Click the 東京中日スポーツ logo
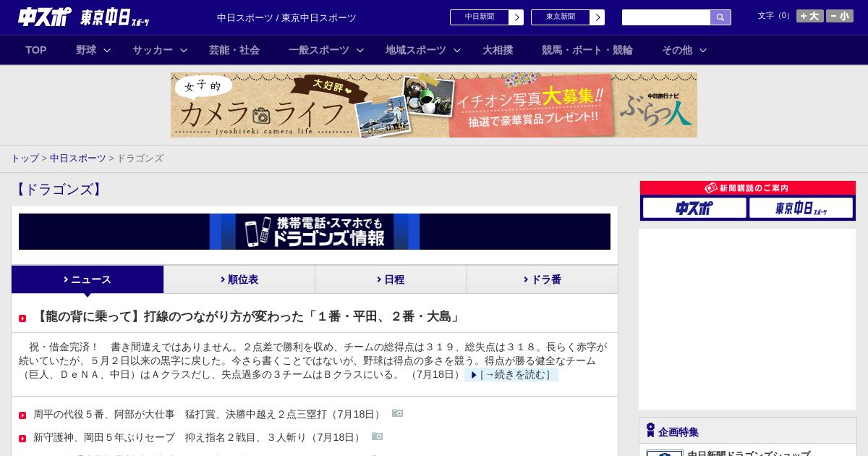Viewport: 868px width, 456px height. 115,17
